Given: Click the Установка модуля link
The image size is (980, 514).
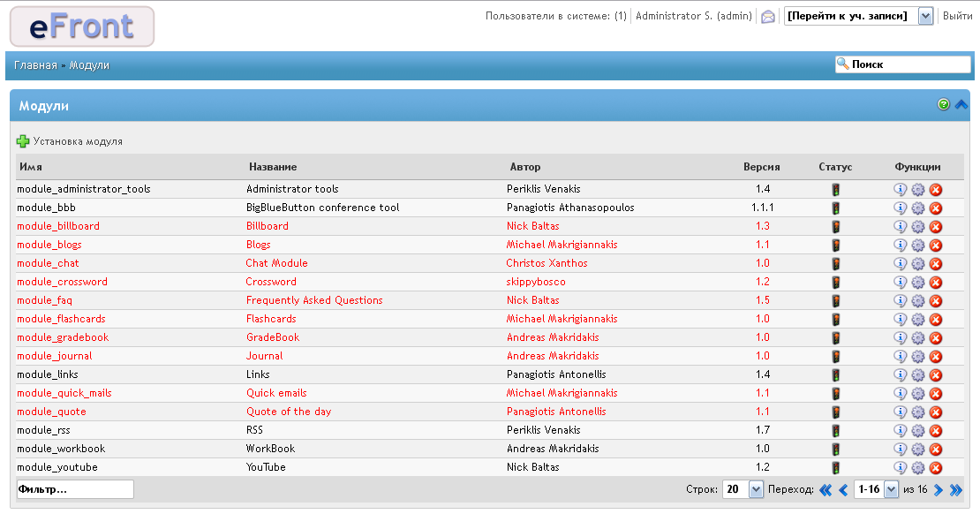Looking at the screenshot, I should (78, 141).
